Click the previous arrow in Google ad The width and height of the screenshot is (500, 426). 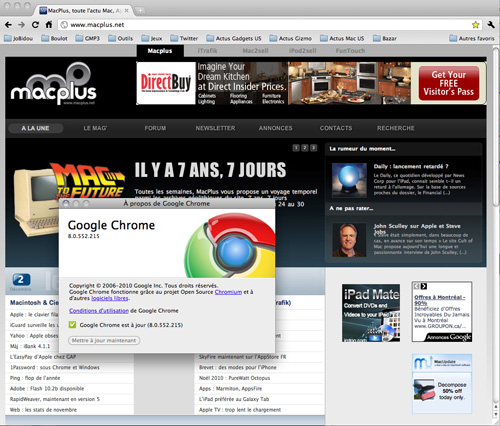pos(417,286)
